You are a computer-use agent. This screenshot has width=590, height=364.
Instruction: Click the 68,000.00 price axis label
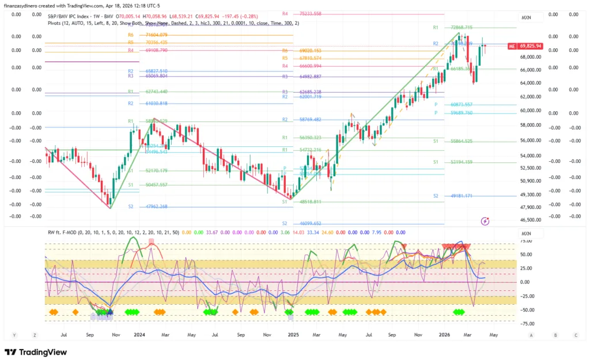pos(531,57)
